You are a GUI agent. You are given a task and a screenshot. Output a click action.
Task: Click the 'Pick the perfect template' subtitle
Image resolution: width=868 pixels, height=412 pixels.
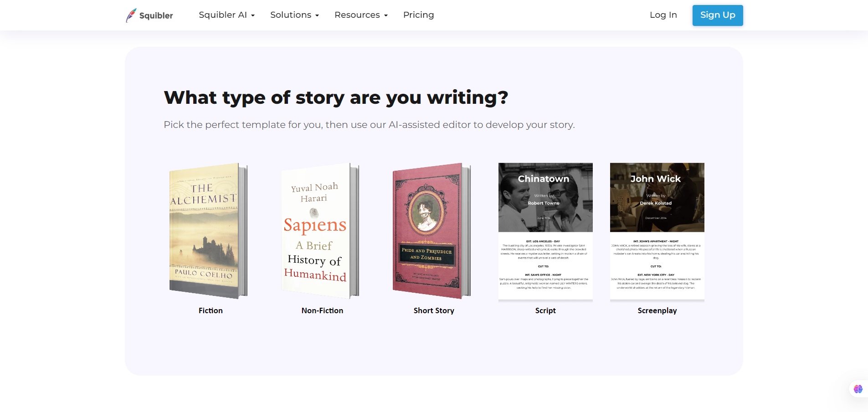[369, 125]
